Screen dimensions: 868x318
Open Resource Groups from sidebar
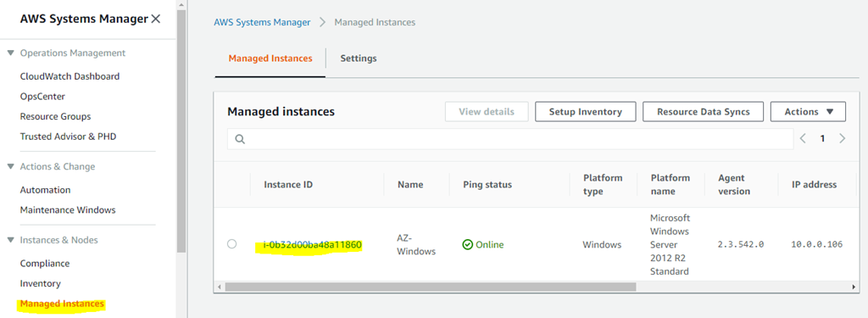click(55, 116)
